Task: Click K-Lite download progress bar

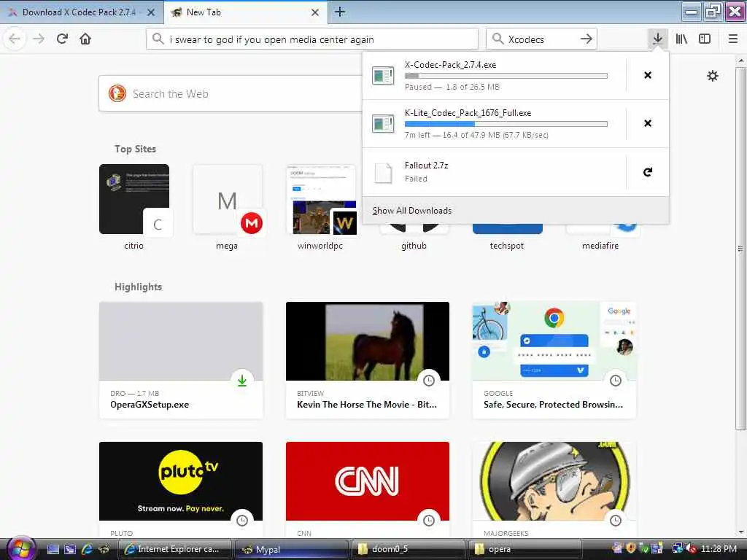Action: pos(506,124)
